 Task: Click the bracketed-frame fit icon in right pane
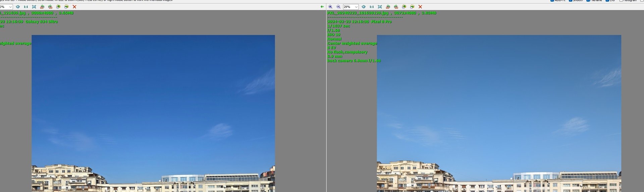pos(380,7)
